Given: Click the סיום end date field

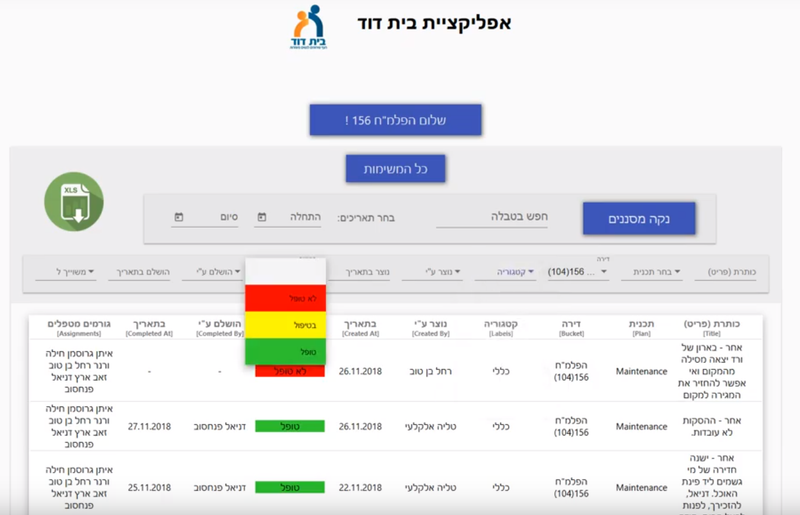Looking at the screenshot, I should [205, 217].
